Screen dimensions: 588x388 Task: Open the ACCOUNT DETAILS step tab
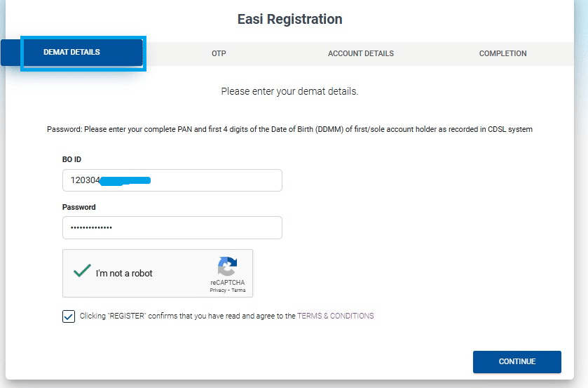point(360,53)
